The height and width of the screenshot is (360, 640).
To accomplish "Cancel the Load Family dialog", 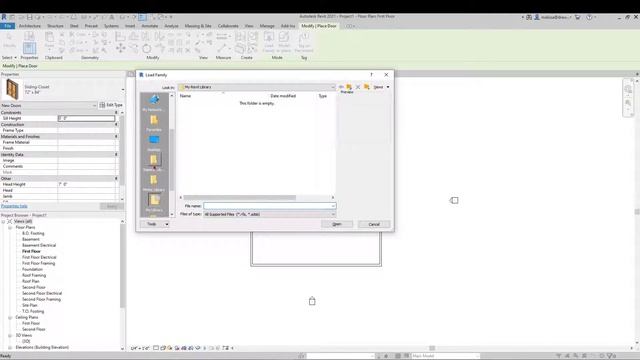I will point(374,224).
